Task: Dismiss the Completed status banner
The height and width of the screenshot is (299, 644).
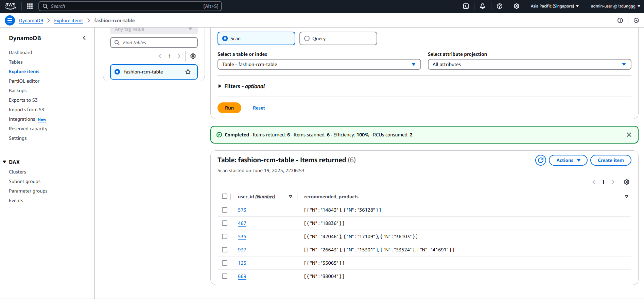Action: (x=629, y=135)
